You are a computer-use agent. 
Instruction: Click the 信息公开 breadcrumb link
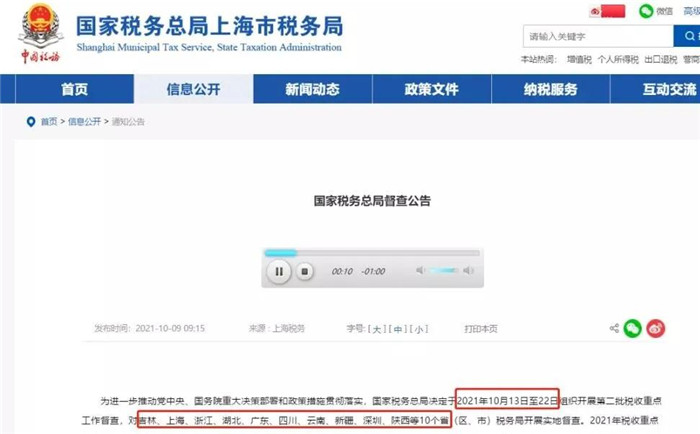point(84,121)
